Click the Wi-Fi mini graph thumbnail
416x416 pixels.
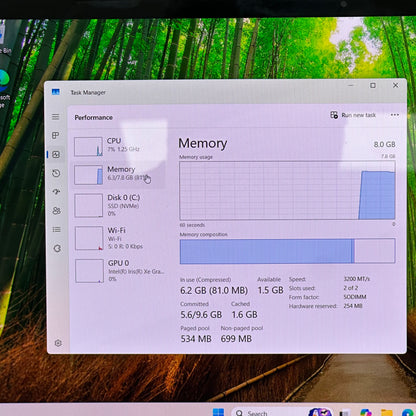point(89,238)
